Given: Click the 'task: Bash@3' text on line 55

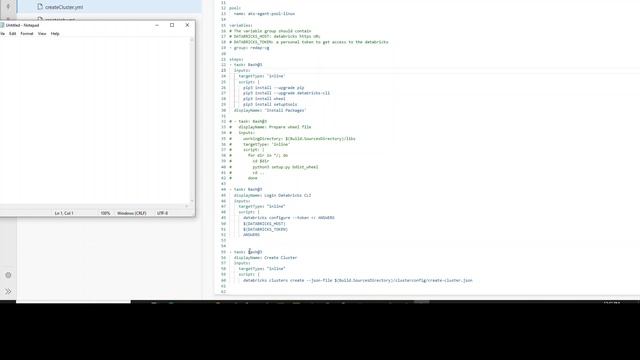Looking at the screenshot, I should tap(248, 252).
